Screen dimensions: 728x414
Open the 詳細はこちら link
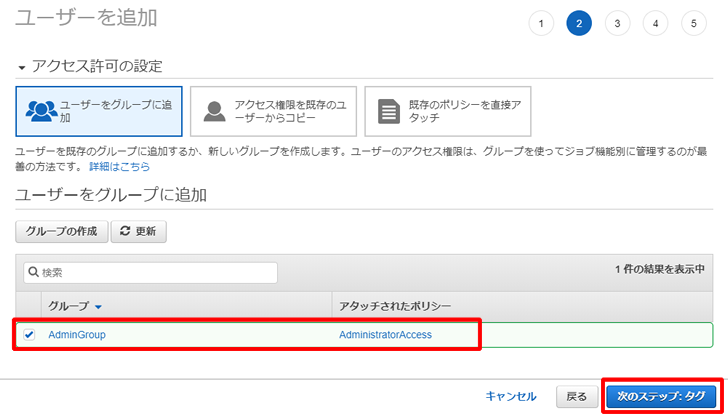[119, 167]
